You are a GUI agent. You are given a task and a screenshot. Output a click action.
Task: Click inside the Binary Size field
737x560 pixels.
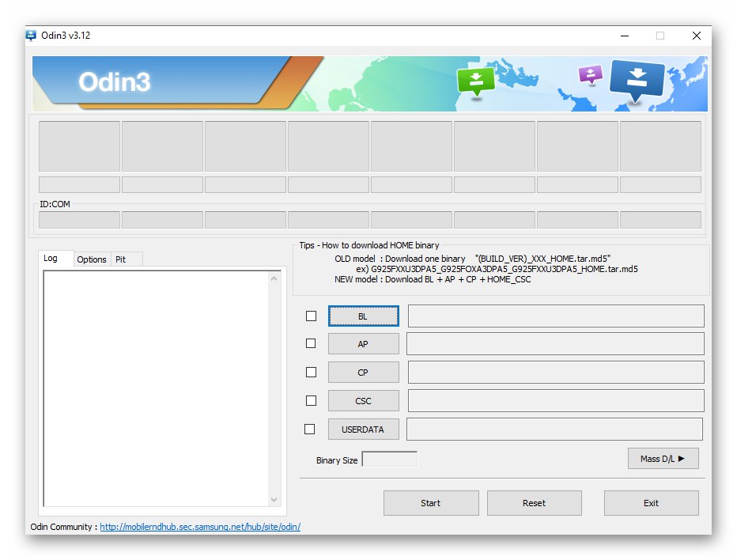(390, 459)
